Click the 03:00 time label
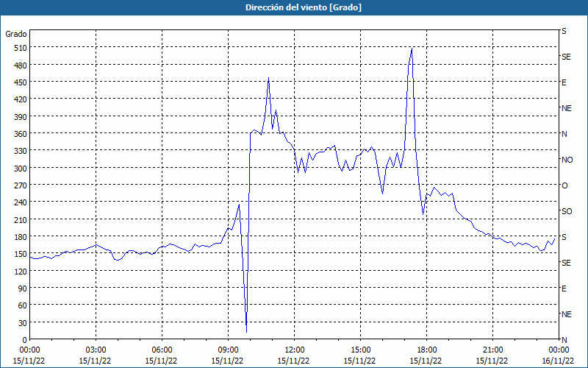This screenshot has width=588, height=368. tap(96, 350)
